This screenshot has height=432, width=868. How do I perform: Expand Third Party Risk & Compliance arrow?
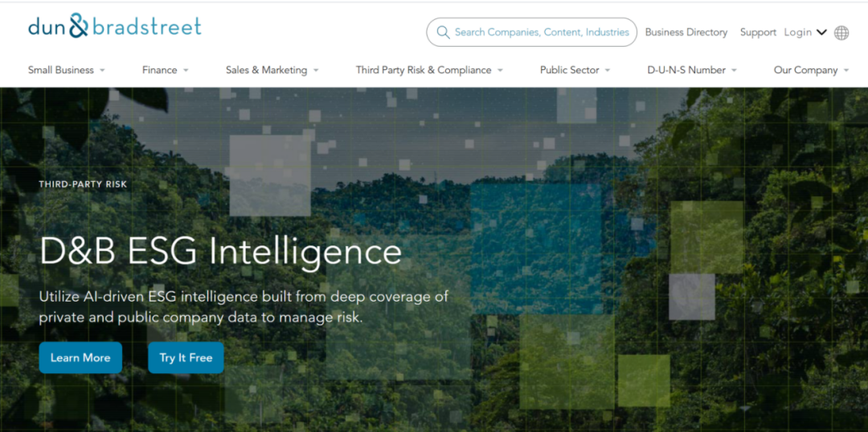[500, 70]
